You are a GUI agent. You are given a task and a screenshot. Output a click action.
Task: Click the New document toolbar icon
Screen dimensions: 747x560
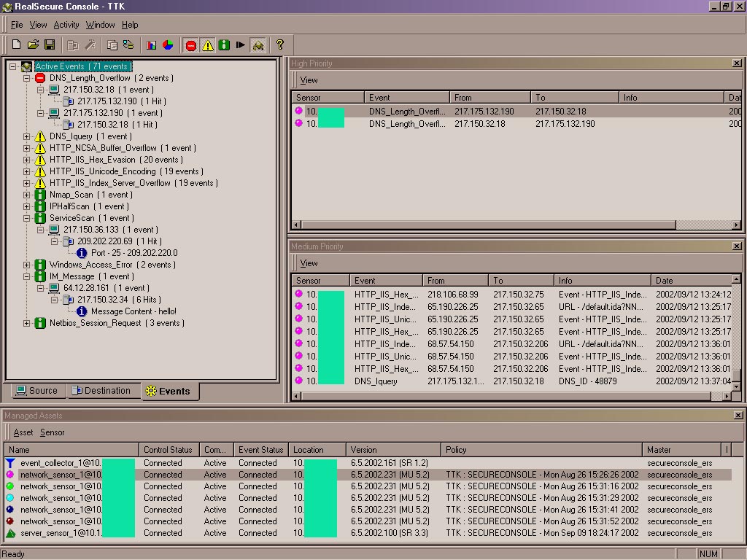click(x=16, y=44)
